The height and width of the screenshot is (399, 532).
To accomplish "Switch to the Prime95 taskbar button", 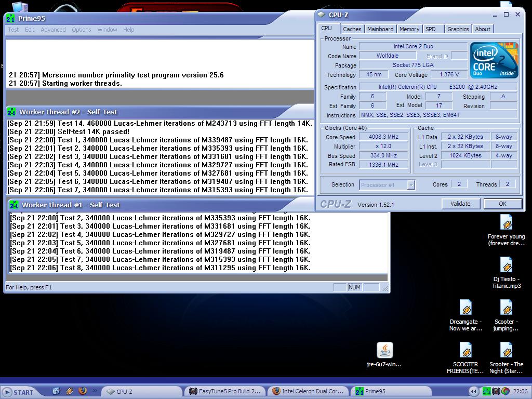I will click(391, 391).
